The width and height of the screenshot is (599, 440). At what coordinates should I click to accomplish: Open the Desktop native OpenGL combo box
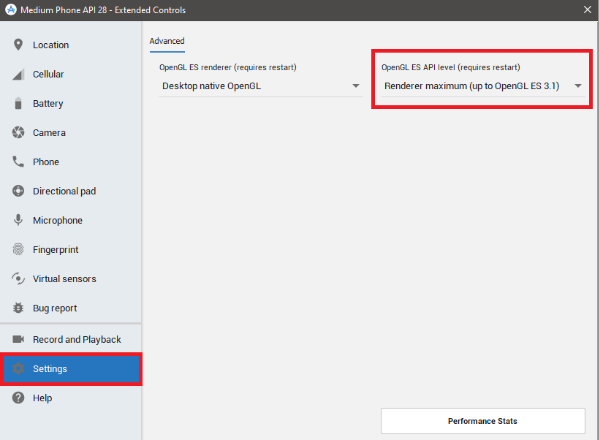pos(261,86)
